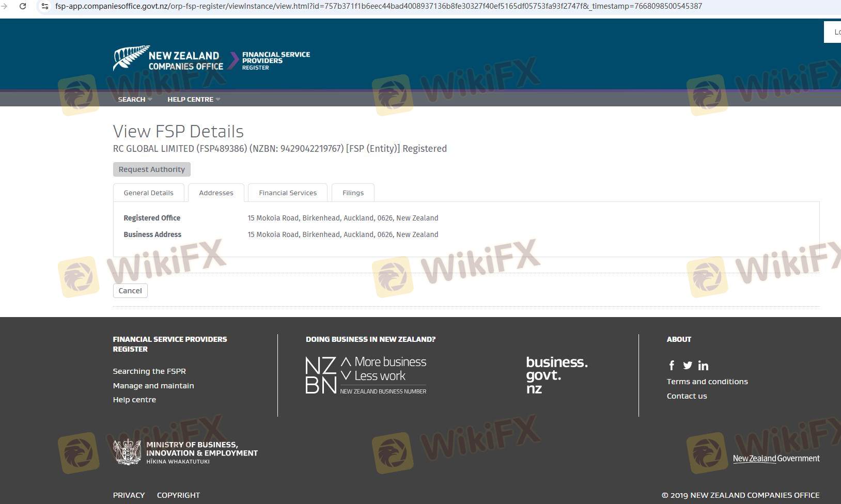The image size is (841, 504).
Task: Follow the Terms and conditions link
Action: click(707, 382)
